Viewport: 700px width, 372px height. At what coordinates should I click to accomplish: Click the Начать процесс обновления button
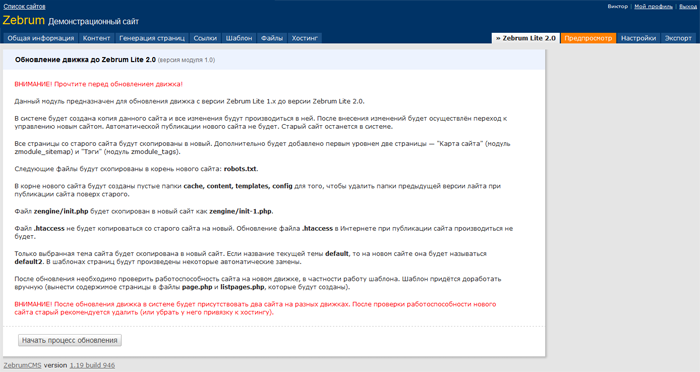click(x=70, y=340)
